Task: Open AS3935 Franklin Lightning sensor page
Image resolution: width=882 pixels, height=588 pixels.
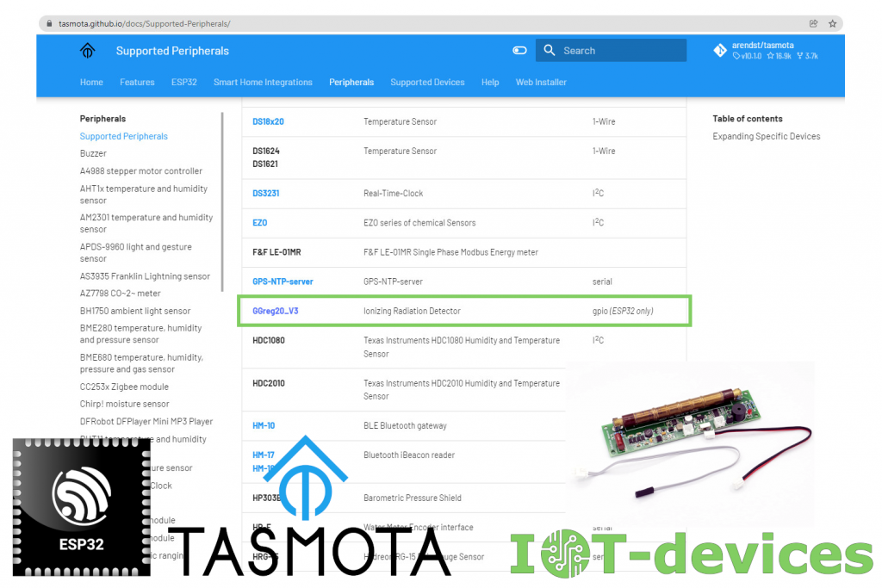Action: pyautogui.click(x=145, y=276)
